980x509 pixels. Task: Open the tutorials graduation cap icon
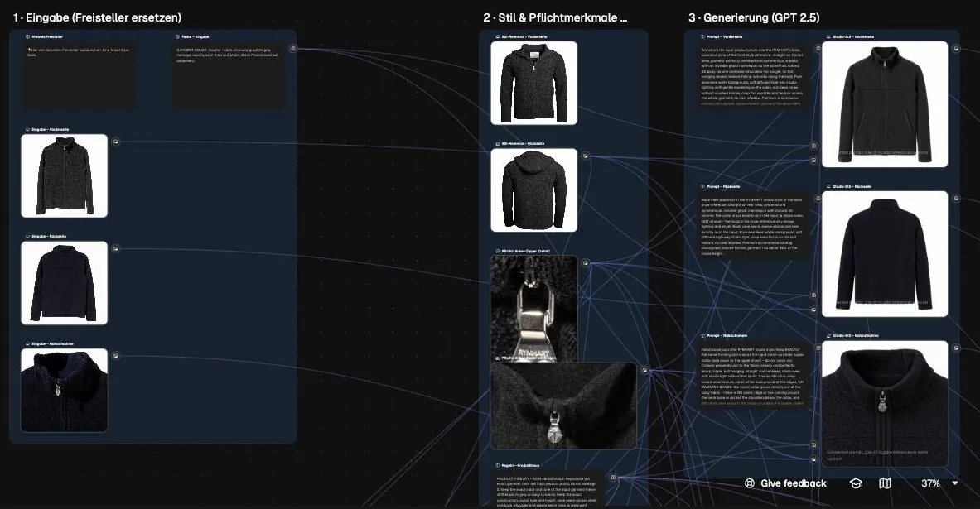pyautogui.click(x=856, y=483)
